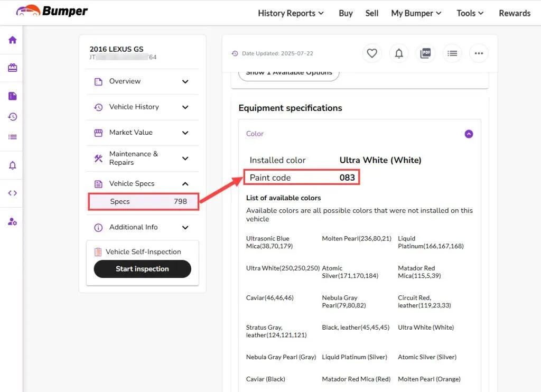541x392 pixels.
Task: Click the Ultra White (White) installed color
Action: click(380, 160)
